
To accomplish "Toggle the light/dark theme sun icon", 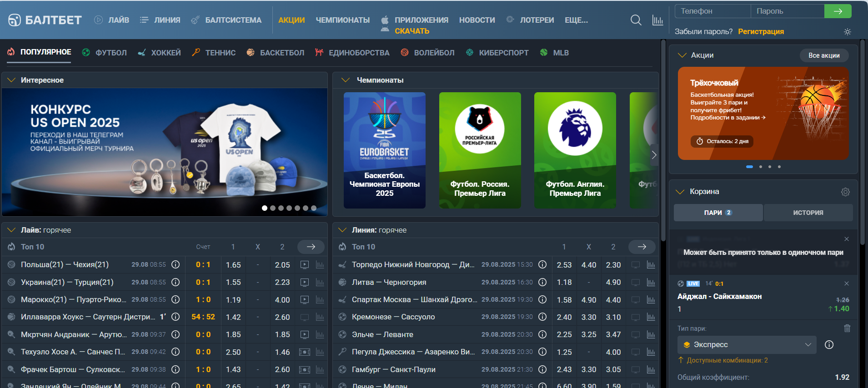I will [x=847, y=32].
